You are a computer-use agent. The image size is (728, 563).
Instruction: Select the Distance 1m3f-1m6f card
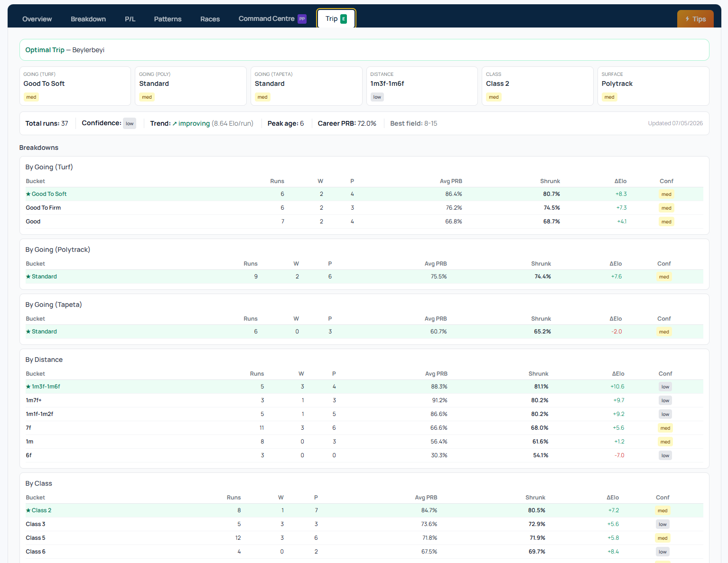422,86
